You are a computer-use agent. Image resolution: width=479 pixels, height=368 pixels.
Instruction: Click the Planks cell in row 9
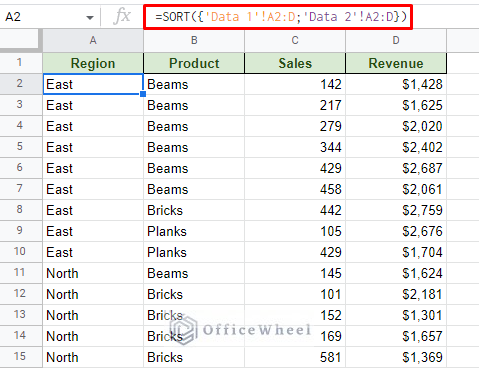[x=194, y=231]
